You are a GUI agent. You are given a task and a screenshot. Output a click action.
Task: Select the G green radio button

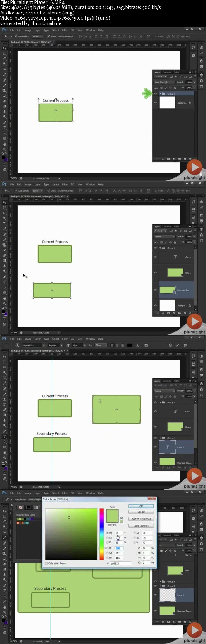click(108, 553)
